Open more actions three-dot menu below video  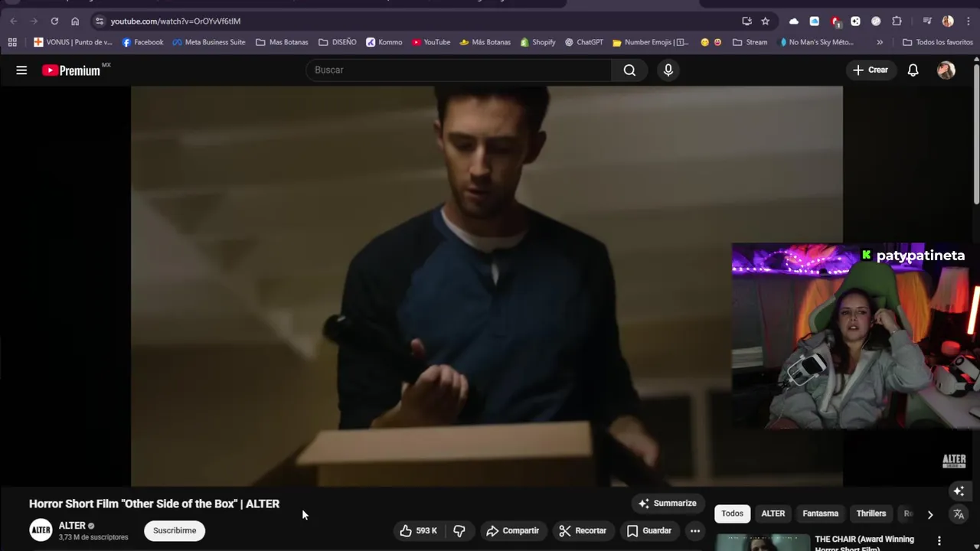tap(695, 530)
